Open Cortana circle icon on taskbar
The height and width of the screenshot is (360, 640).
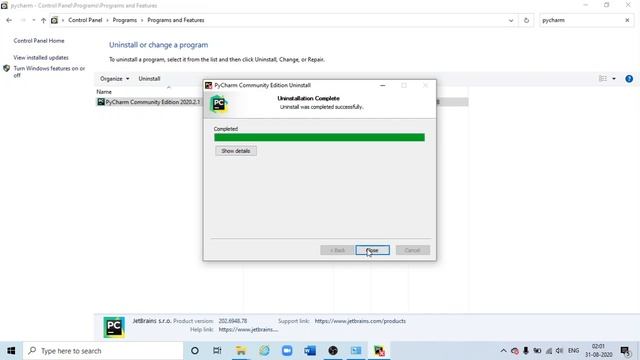pos(195,351)
